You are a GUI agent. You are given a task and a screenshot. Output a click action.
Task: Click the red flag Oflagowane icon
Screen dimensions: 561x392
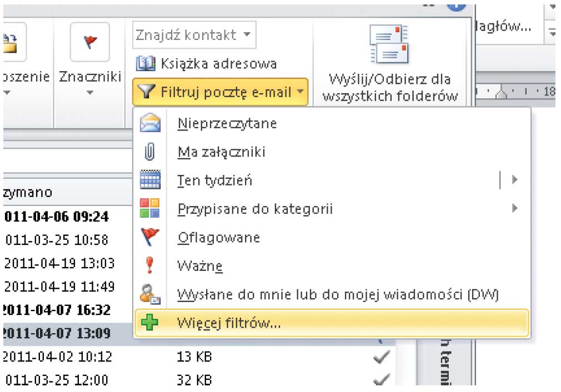point(151,238)
